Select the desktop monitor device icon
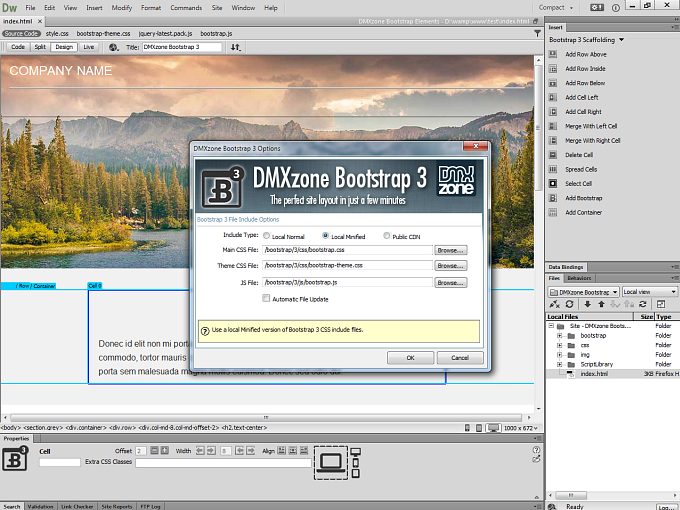Image resolution: width=680 pixels, height=510 pixels. pos(355,452)
